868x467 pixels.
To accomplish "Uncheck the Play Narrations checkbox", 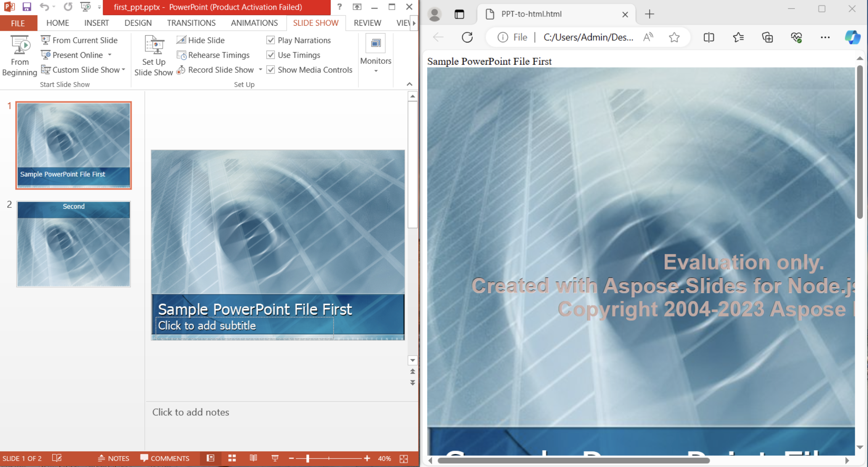I will (x=271, y=40).
